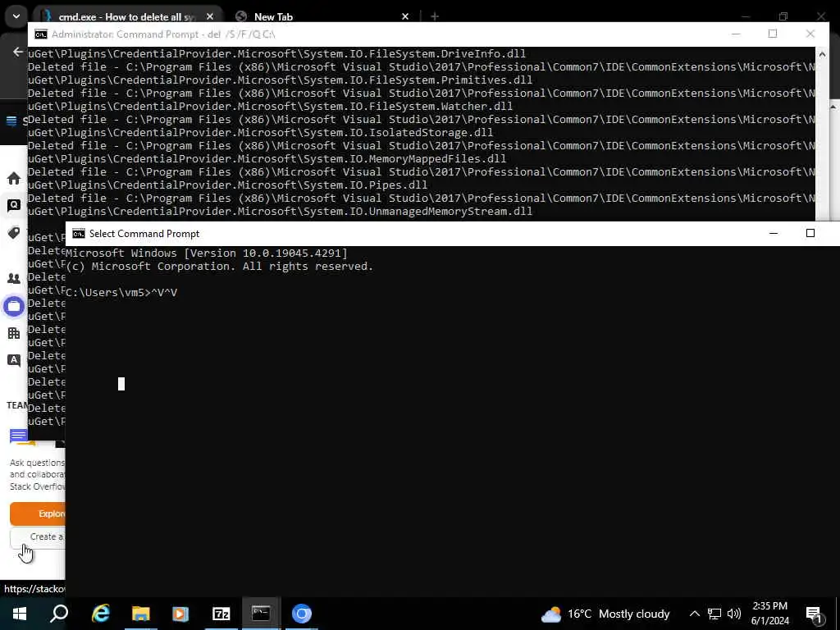Click line ending System.IO.IsolatedStorage.dll

pyautogui.click(x=260, y=133)
